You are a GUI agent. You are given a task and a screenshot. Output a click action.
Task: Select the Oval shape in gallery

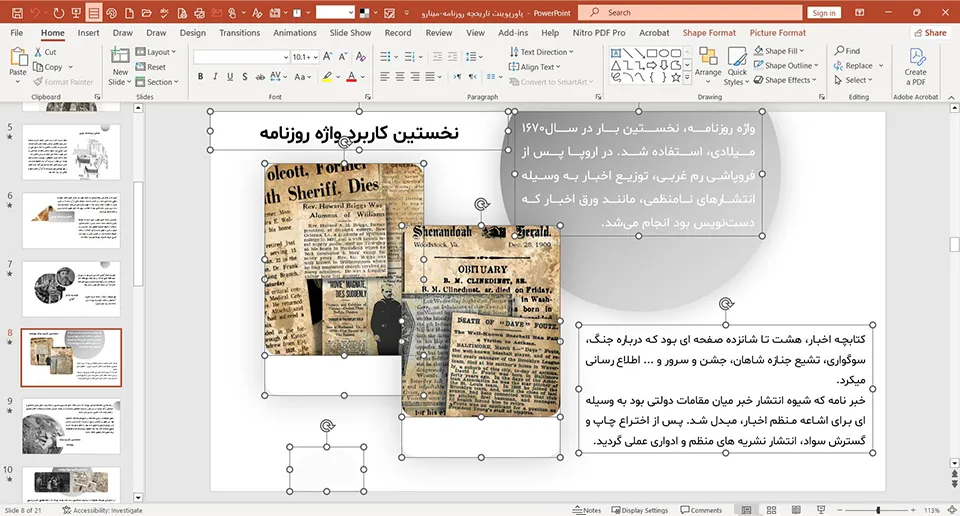[x=664, y=53]
